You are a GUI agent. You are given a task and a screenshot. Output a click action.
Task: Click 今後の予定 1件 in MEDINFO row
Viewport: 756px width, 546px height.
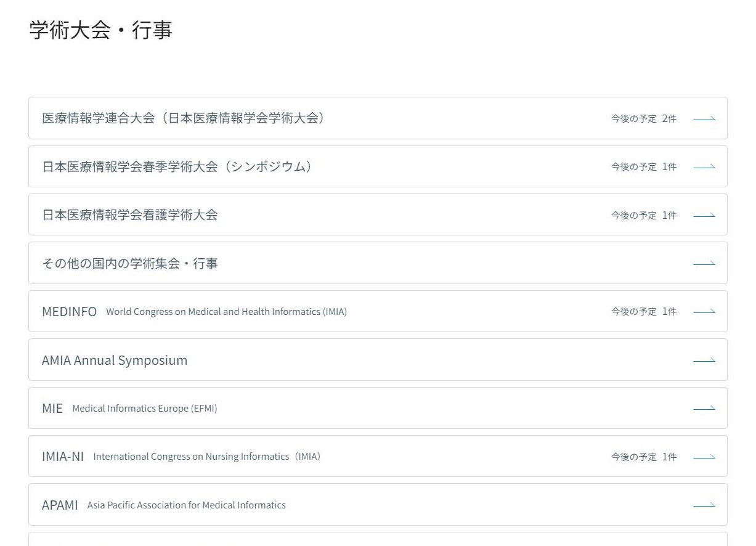tap(643, 312)
